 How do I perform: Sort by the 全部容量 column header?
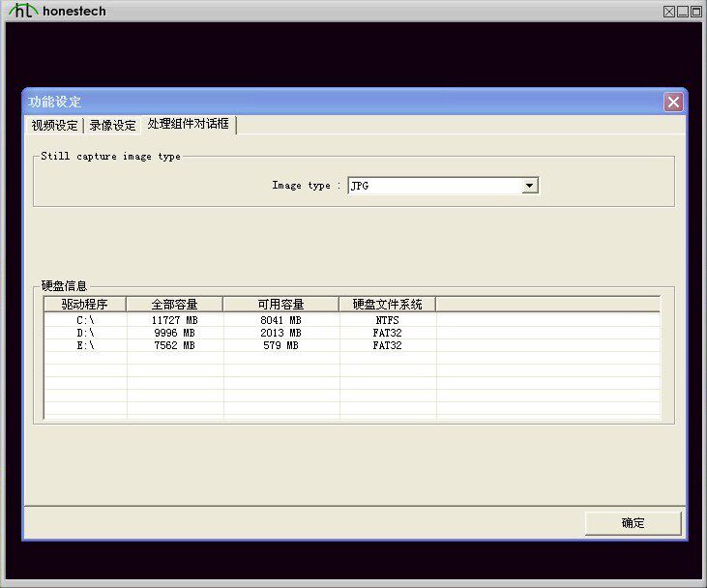(x=174, y=305)
